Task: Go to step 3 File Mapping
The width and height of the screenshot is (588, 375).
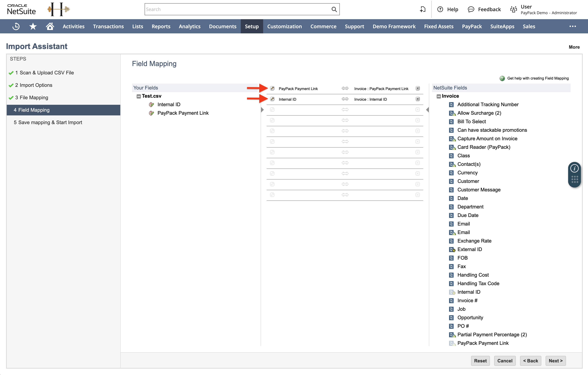Action: click(x=32, y=97)
